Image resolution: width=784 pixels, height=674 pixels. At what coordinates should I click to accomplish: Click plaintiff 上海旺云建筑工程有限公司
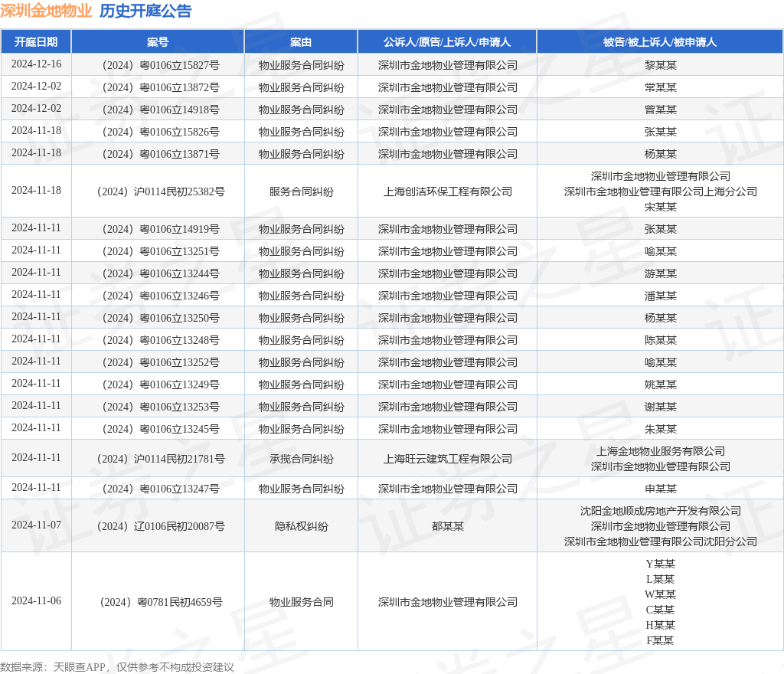447,459
